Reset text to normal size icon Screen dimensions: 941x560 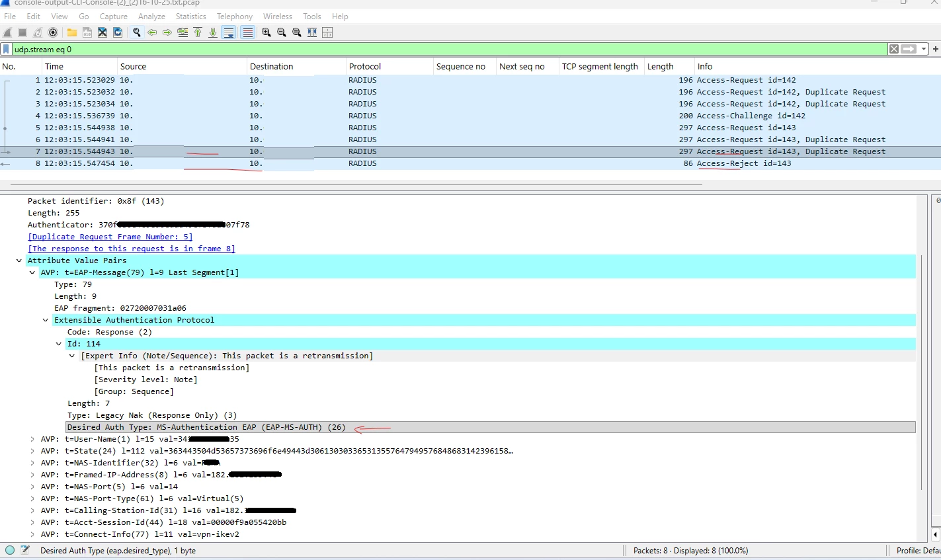click(x=297, y=32)
